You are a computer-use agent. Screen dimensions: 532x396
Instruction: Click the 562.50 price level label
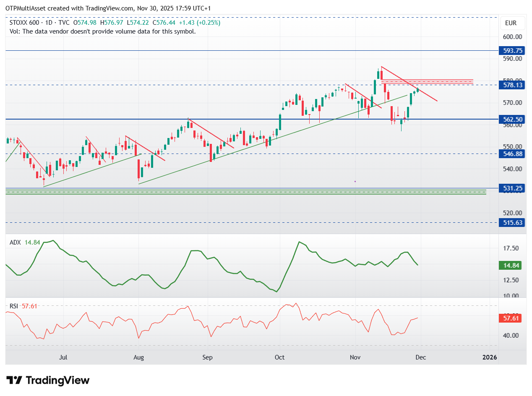(x=513, y=120)
